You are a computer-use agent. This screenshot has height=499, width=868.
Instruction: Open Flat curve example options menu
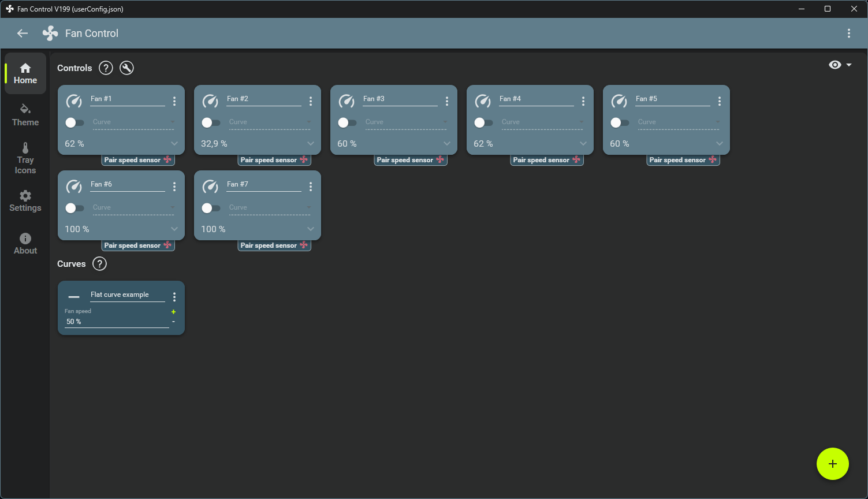[x=174, y=297]
